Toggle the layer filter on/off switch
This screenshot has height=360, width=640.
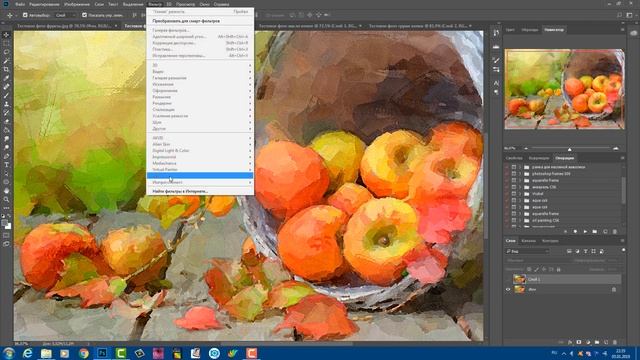coord(623,250)
